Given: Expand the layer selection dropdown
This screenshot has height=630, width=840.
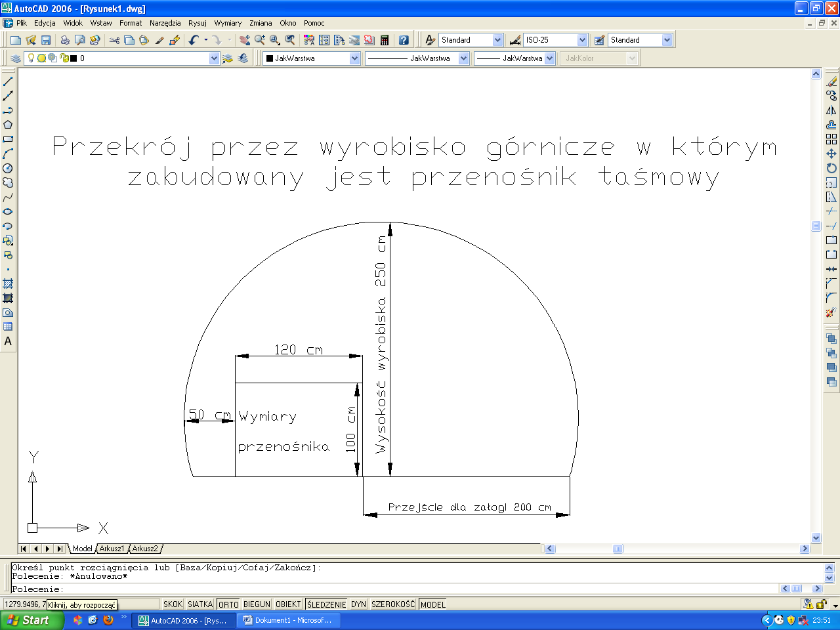Looking at the screenshot, I should (214, 58).
